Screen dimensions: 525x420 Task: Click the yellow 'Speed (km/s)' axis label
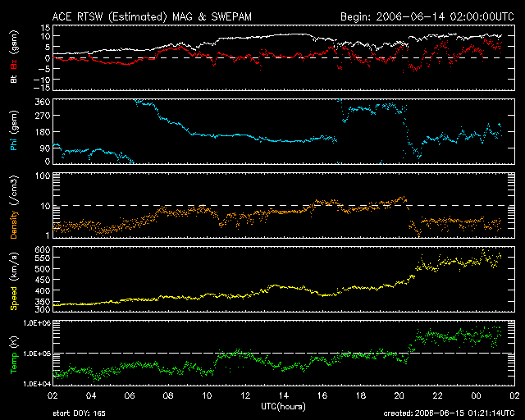tap(14, 281)
